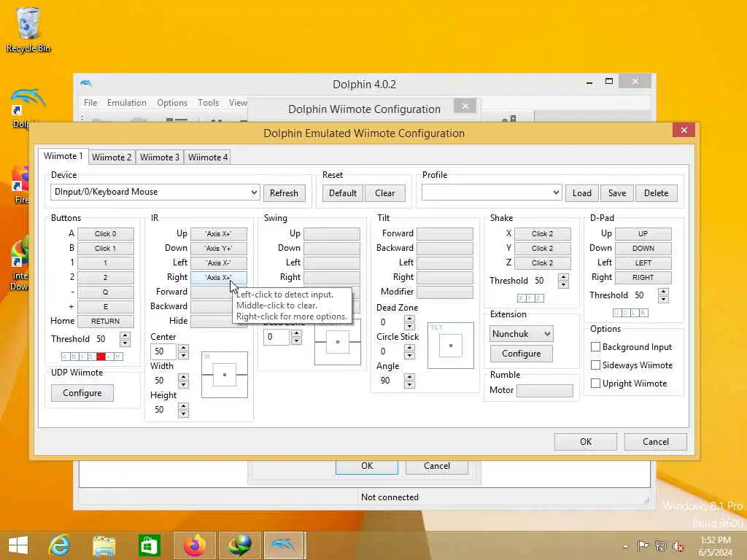Enable Background Input checkbox
747x560 pixels.
point(595,347)
